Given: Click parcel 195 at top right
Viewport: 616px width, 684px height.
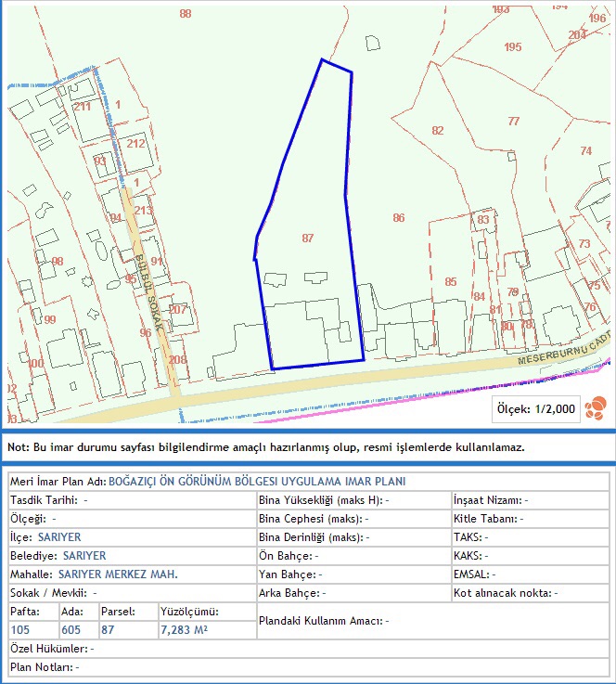Looking at the screenshot, I should (512, 47).
